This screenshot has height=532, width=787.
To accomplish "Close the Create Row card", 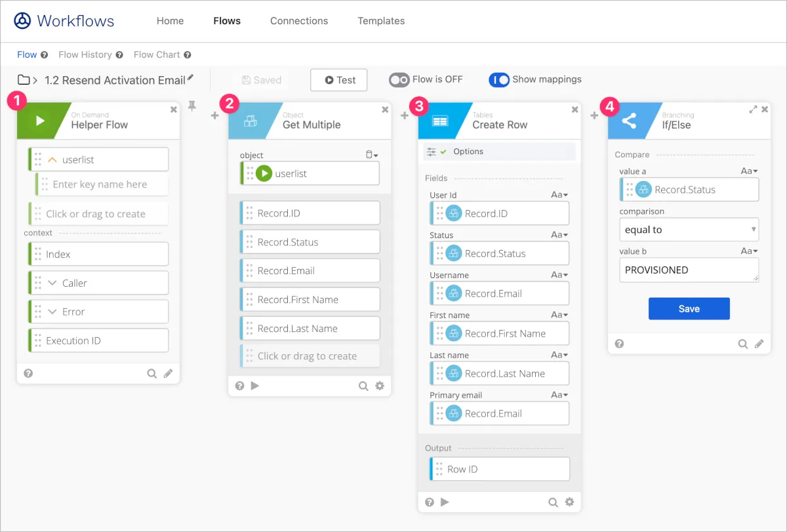I will point(575,110).
